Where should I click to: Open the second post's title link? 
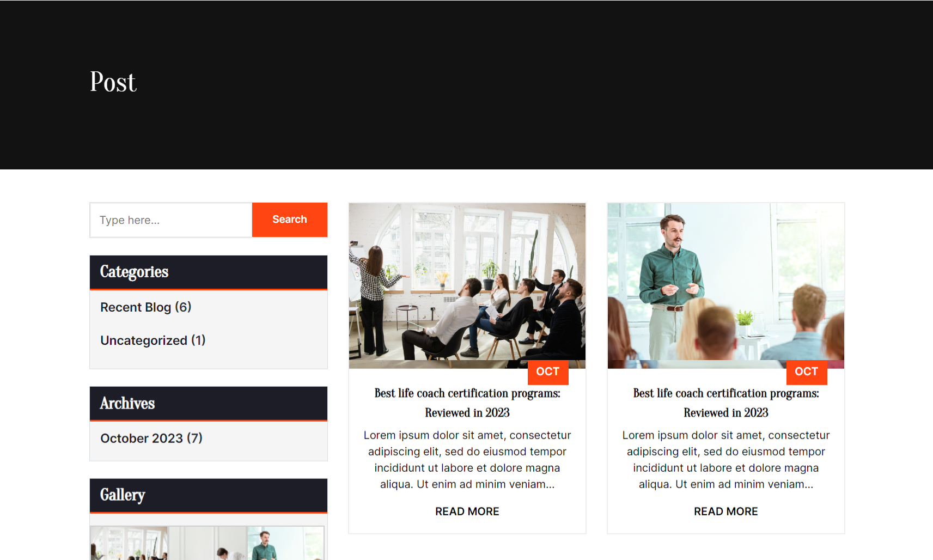pyautogui.click(x=726, y=403)
